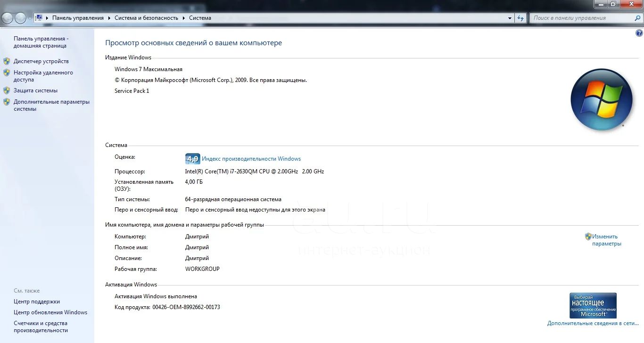The height and width of the screenshot is (343, 644).
Task: Click installed memory value '4,00 ГБ'
Action: 194,182
